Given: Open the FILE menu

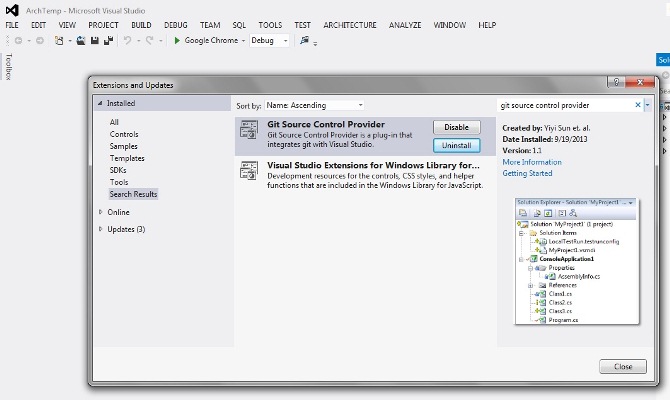Looking at the screenshot, I should point(12,25).
